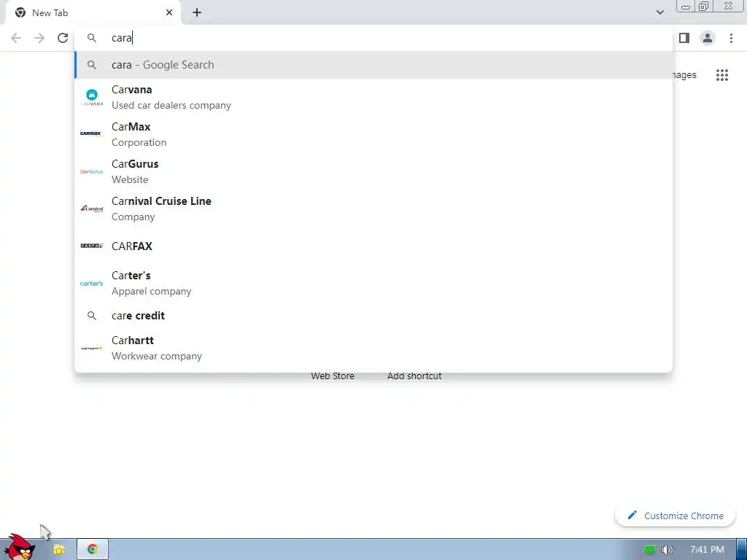
Task: Choose the CarGurus suggestion
Action: click(x=373, y=171)
